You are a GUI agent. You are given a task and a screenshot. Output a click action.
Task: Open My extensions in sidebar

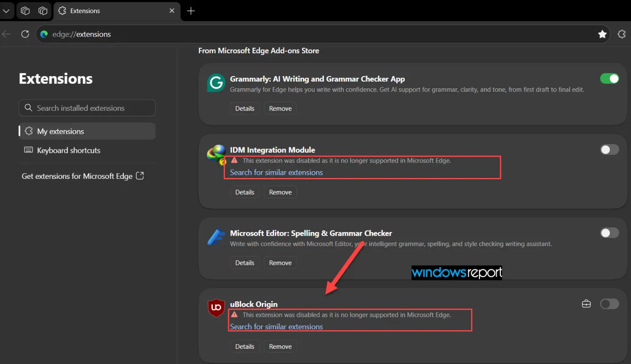[87, 132]
